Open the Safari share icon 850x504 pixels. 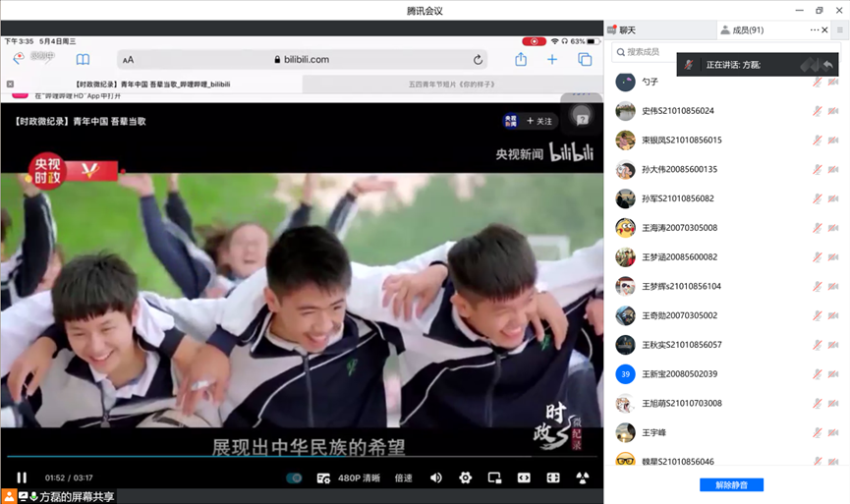(521, 59)
